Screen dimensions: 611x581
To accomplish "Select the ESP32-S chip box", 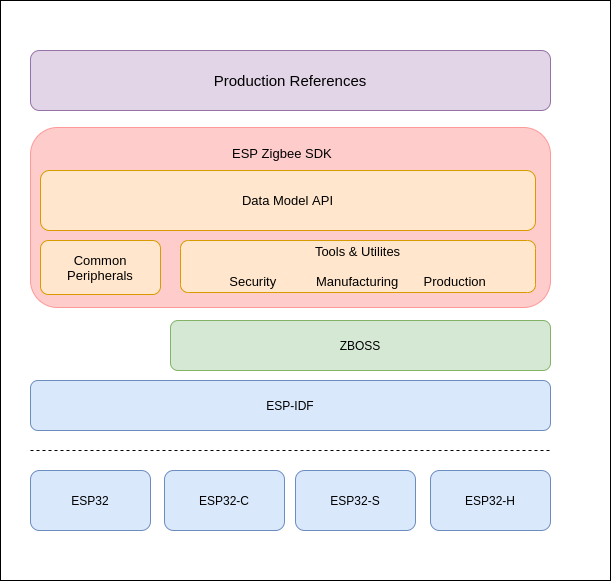I will [355, 500].
